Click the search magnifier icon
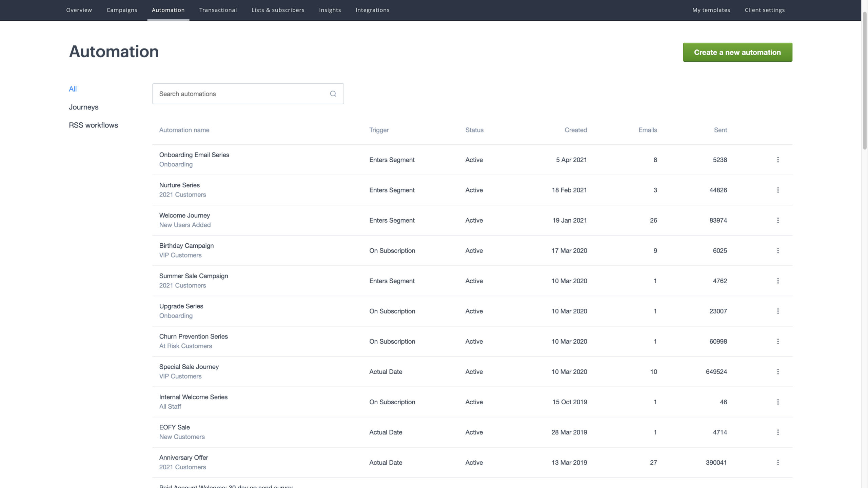The height and width of the screenshot is (488, 868). 333,94
